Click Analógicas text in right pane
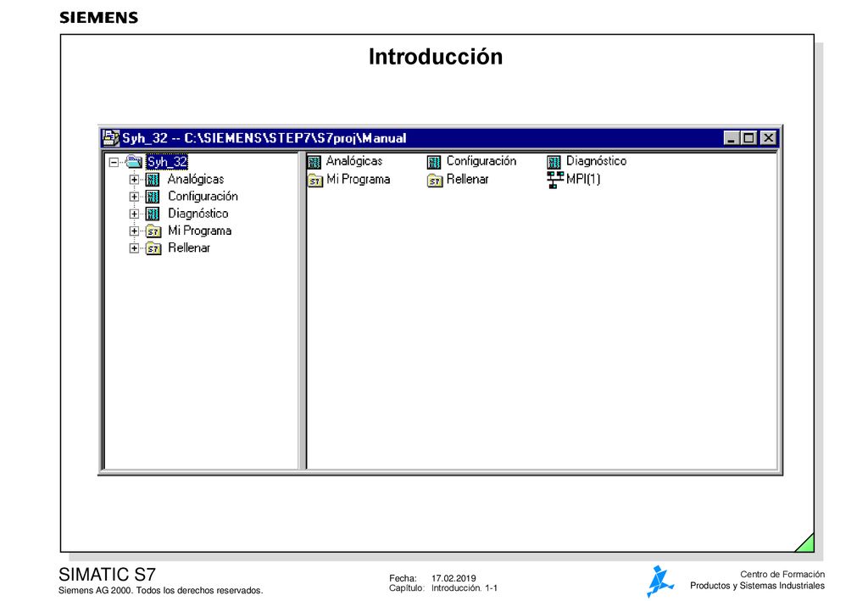This screenshot has width=868, height=601. click(x=354, y=161)
